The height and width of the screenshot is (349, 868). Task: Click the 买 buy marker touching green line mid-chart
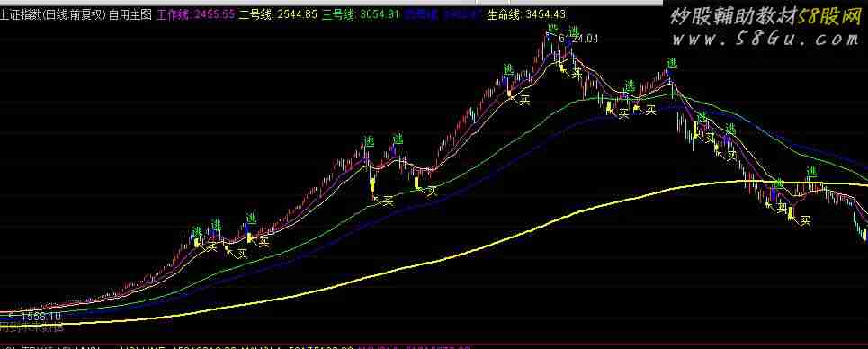[432, 191]
